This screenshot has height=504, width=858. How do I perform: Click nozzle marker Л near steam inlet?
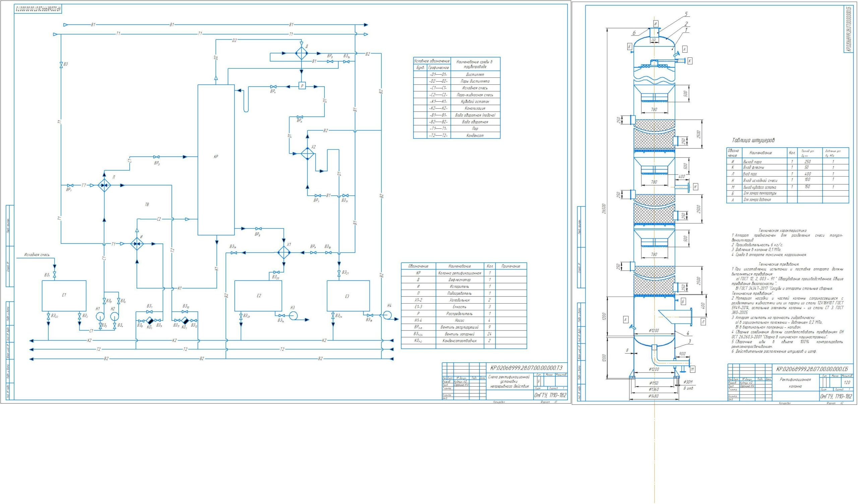(x=703, y=321)
